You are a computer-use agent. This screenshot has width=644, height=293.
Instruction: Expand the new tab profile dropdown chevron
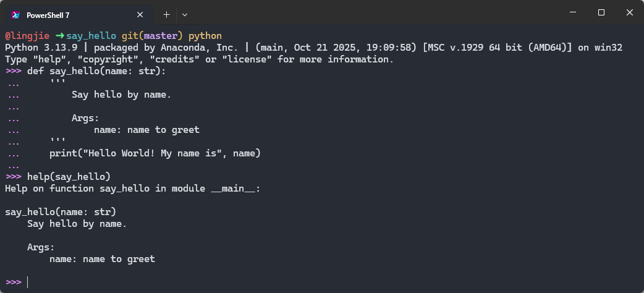[185, 15]
